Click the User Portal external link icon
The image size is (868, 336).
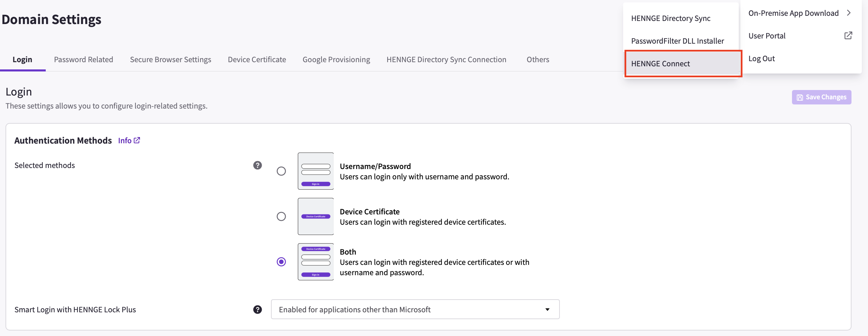(848, 35)
